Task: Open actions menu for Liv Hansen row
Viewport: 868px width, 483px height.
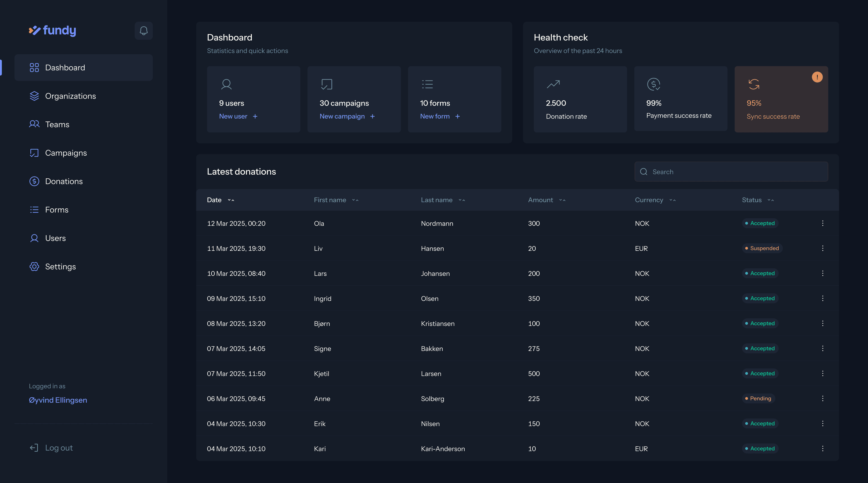Action: [822, 248]
